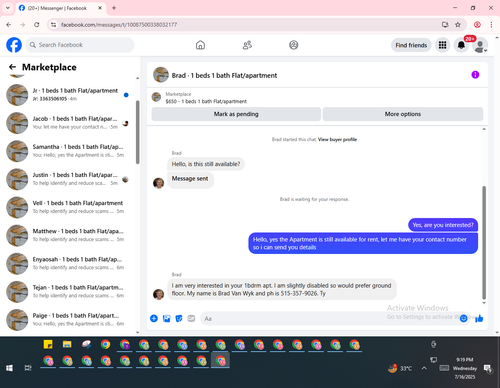Open View buyer profile link
The image size is (500, 388).
[x=337, y=139]
